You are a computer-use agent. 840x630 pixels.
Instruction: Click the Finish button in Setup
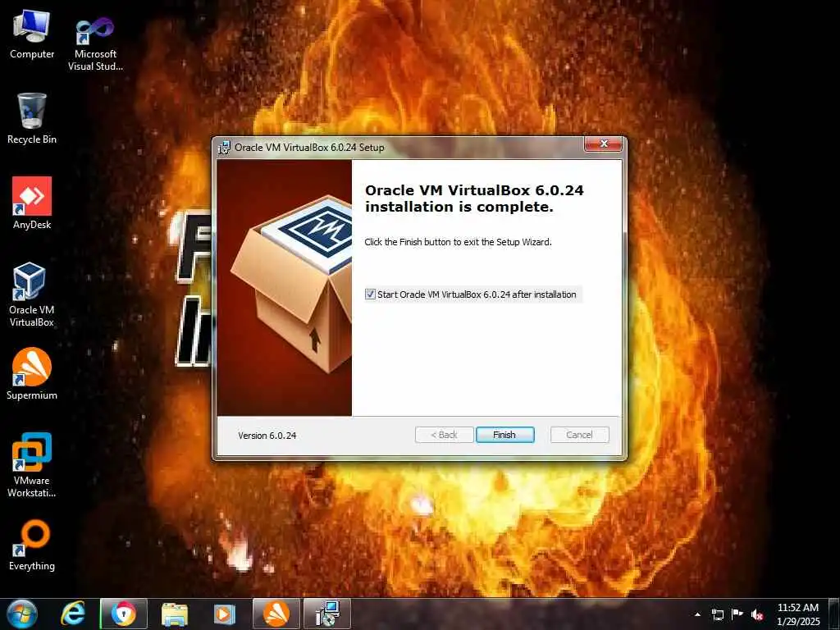(x=504, y=435)
